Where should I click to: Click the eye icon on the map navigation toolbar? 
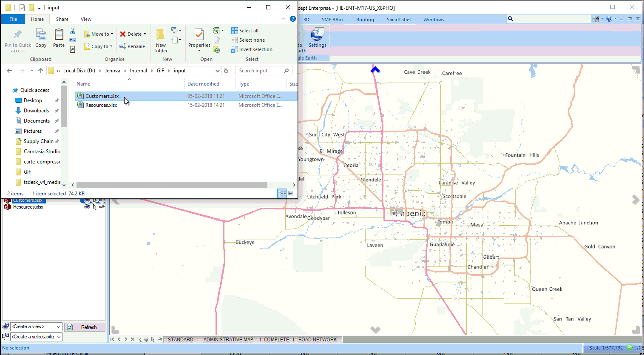pyautogui.click(x=160, y=340)
